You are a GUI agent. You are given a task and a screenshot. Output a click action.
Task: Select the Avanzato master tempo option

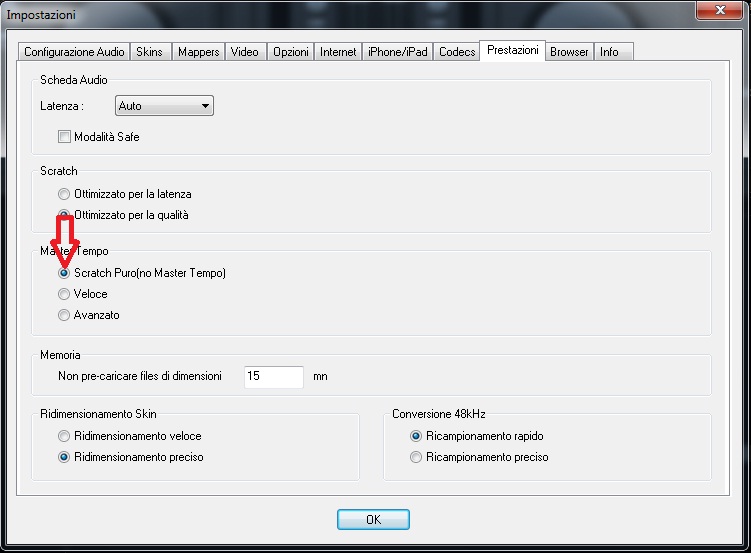(89, 315)
